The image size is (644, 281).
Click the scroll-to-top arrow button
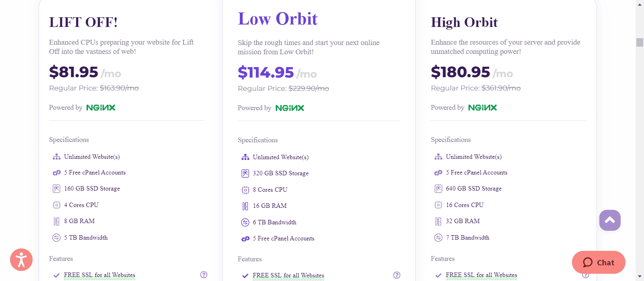[x=610, y=220]
